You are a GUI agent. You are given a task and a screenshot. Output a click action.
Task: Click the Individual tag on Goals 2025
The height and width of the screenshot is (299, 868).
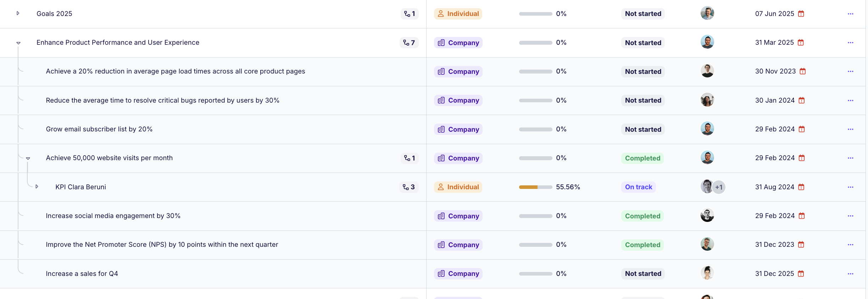tap(458, 14)
